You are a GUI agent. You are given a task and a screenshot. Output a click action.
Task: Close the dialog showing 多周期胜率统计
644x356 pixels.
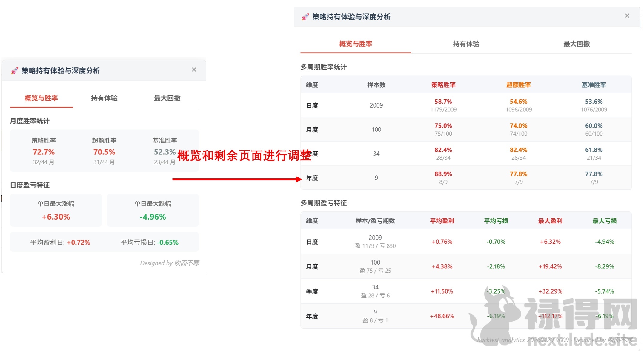(627, 16)
